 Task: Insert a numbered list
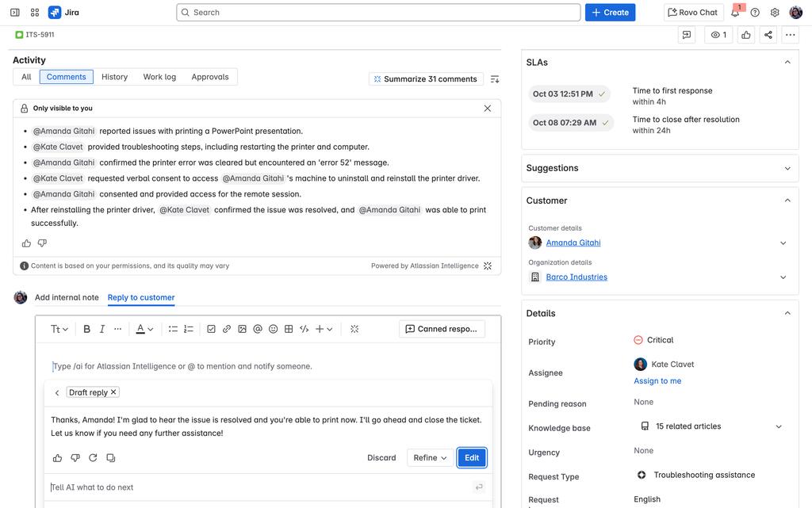pos(189,329)
